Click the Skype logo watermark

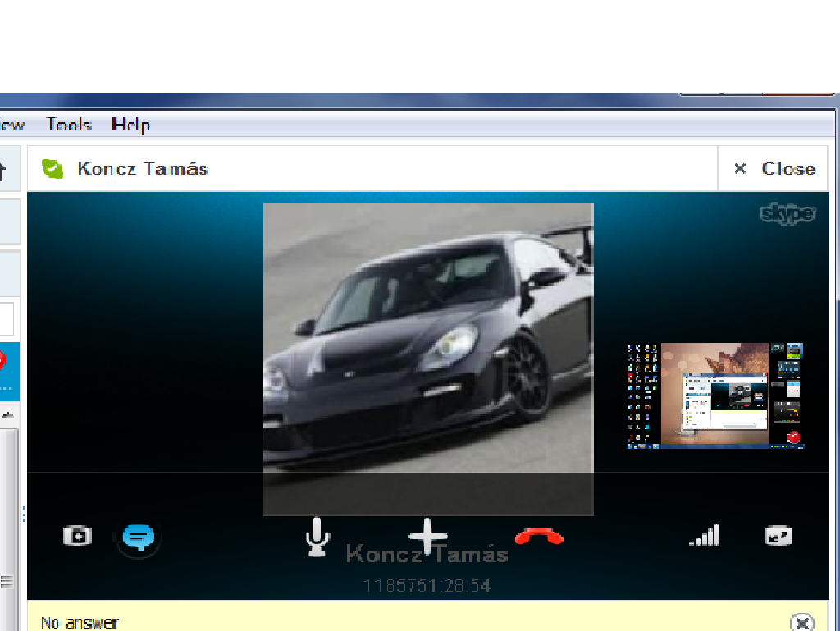coord(787,214)
